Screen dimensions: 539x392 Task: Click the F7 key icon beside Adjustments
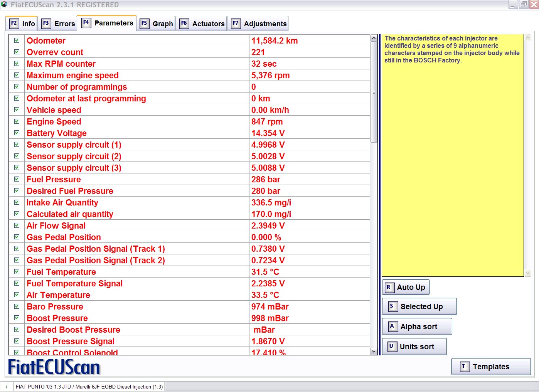(x=236, y=23)
